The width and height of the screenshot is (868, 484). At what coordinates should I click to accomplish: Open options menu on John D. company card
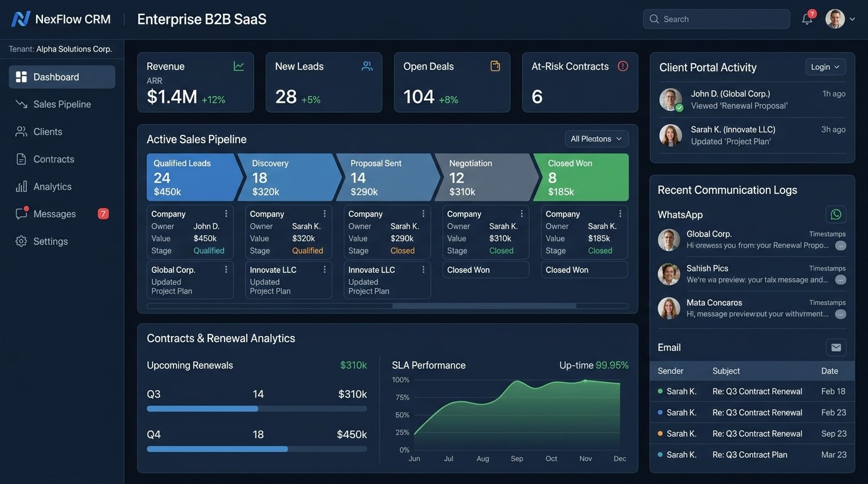(226, 214)
